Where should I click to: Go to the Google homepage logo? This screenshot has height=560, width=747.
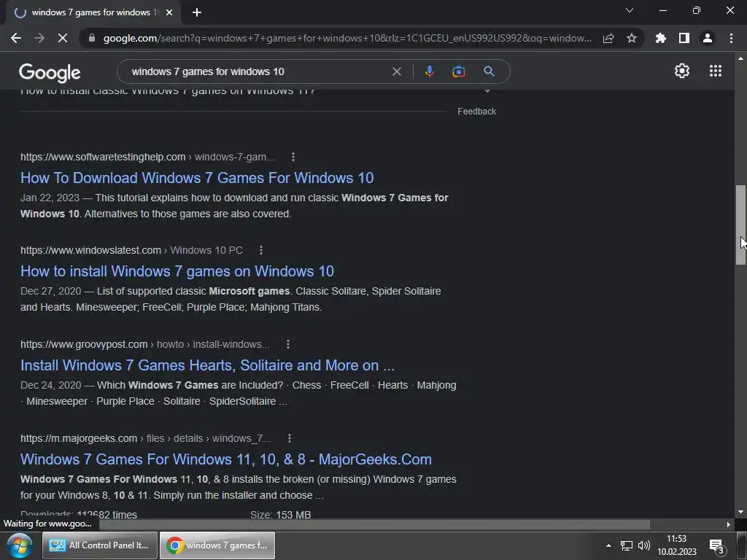tap(50, 72)
